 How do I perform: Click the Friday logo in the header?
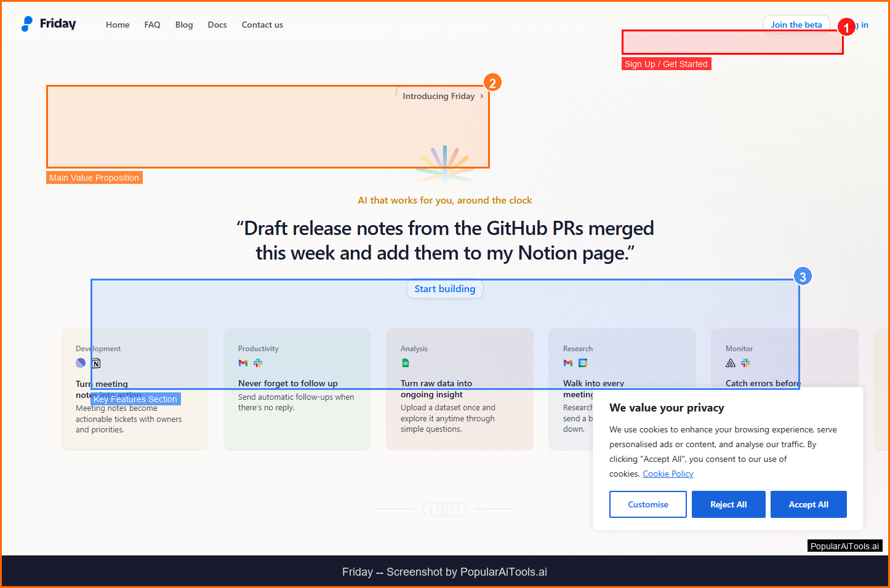49,24
